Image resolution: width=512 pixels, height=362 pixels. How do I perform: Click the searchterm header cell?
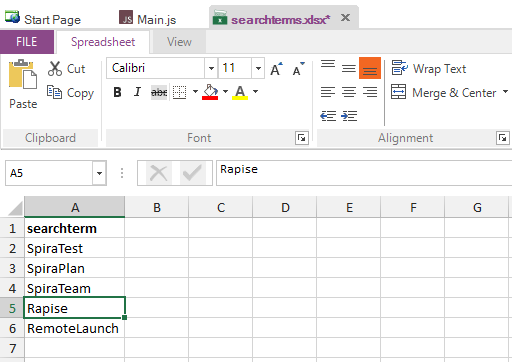pos(75,228)
